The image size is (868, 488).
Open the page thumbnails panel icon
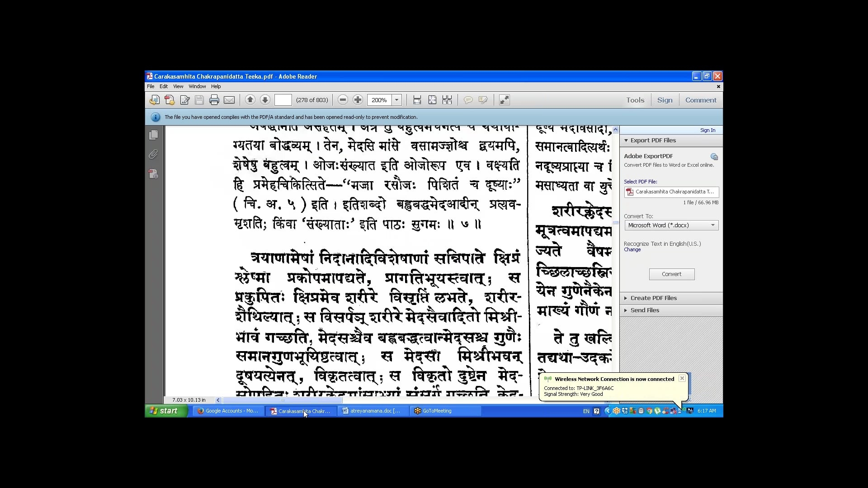tap(154, 135)
